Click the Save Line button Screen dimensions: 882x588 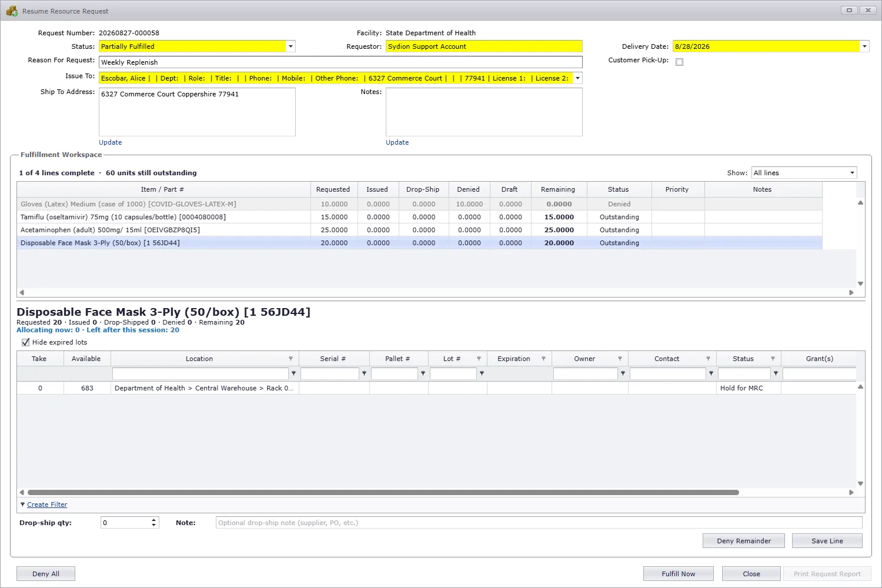click(x=827, y=541)
